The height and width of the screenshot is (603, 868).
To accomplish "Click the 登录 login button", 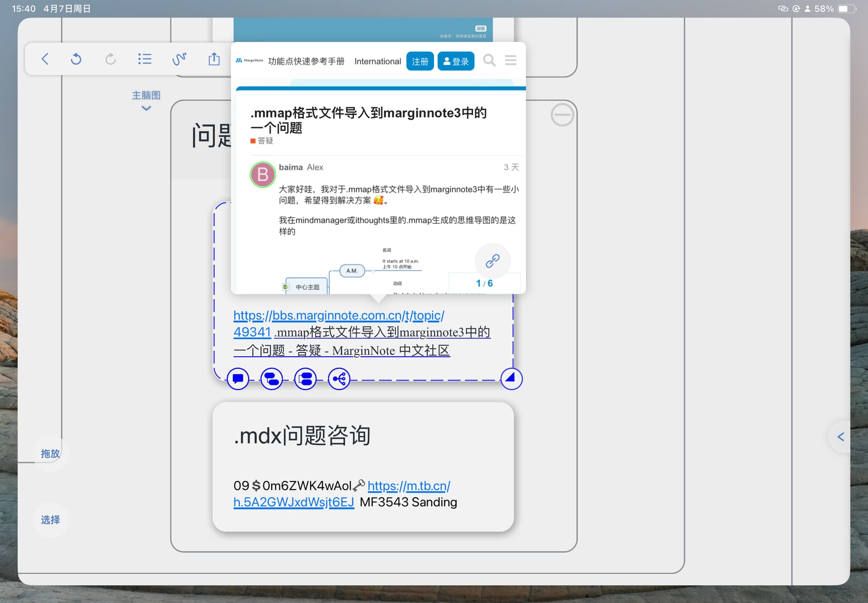I will click(456, 61).
